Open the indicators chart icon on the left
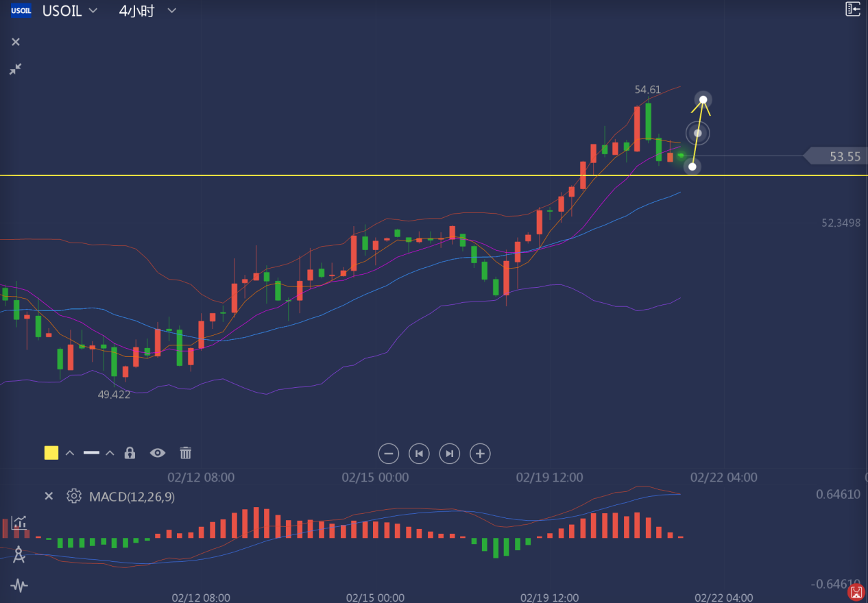 (x=19, y=523)
